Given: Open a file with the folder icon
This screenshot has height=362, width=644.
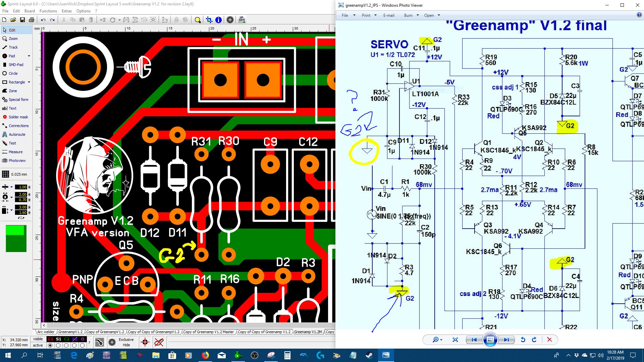Looking at the screenshot, I should tap(13, 20).
